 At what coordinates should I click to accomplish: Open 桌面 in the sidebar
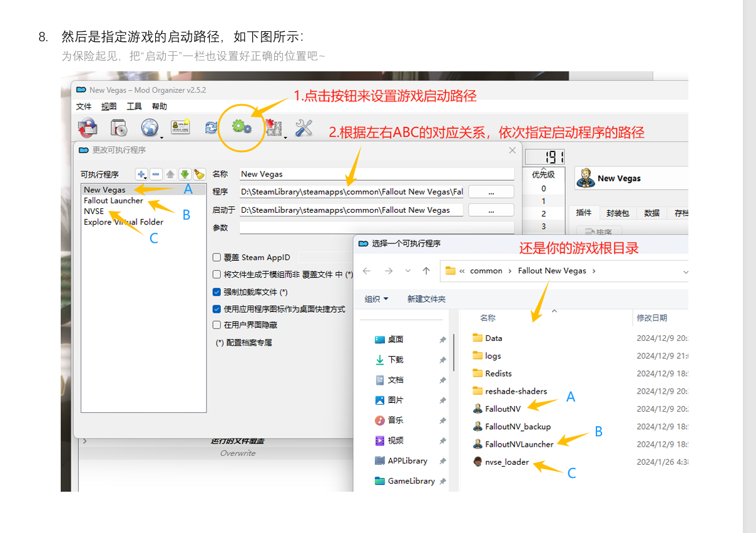pyautogui.click(x=396, y=339)
